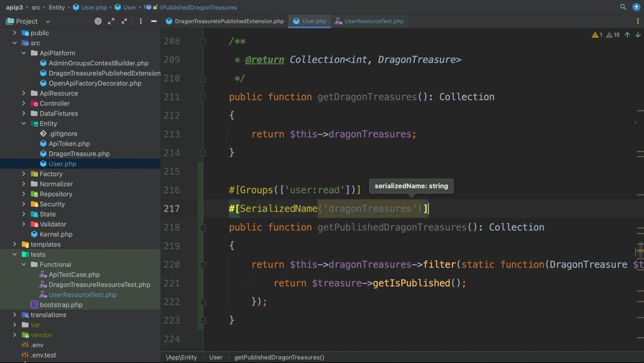Expand the vendor folder
644x363 pixels.
15,335
